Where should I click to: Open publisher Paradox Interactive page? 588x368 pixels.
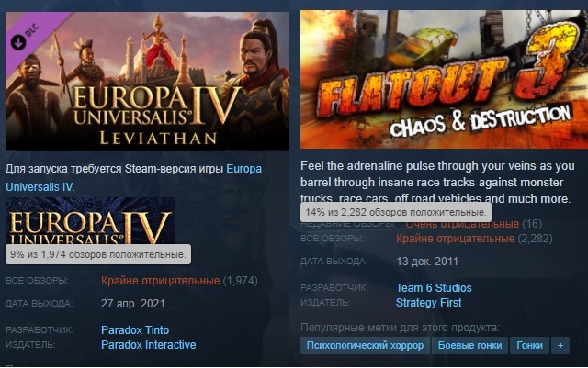tap(149, 345)
